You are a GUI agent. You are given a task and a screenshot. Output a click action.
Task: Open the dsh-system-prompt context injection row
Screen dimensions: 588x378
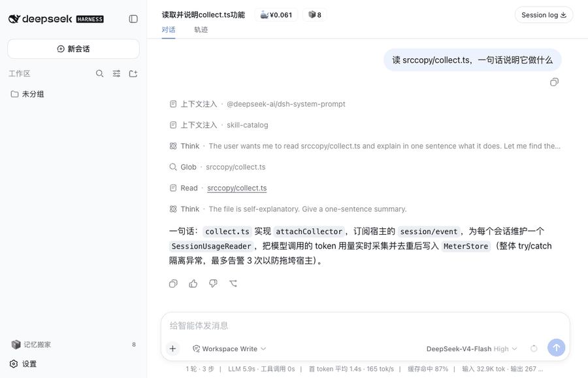(x=257, y=104)
